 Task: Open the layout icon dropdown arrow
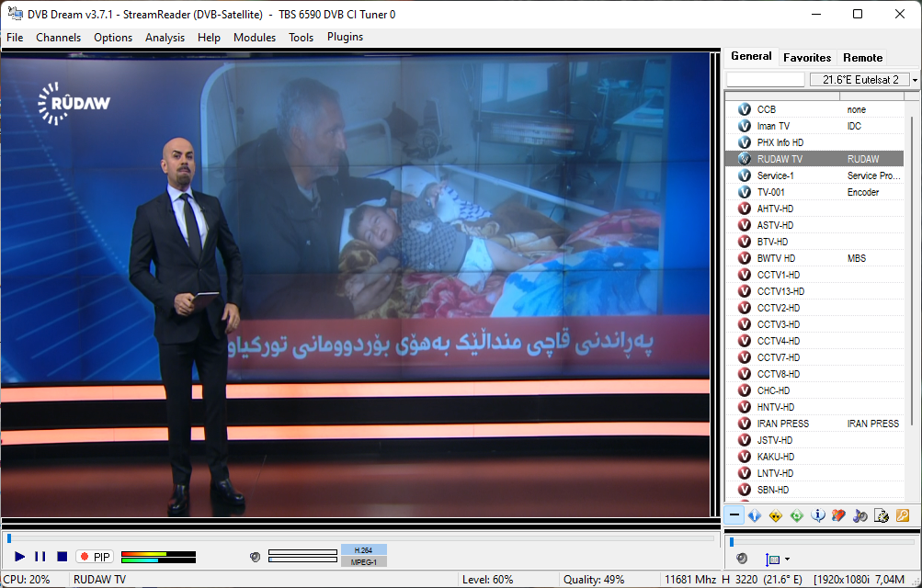tap(788, 560)
